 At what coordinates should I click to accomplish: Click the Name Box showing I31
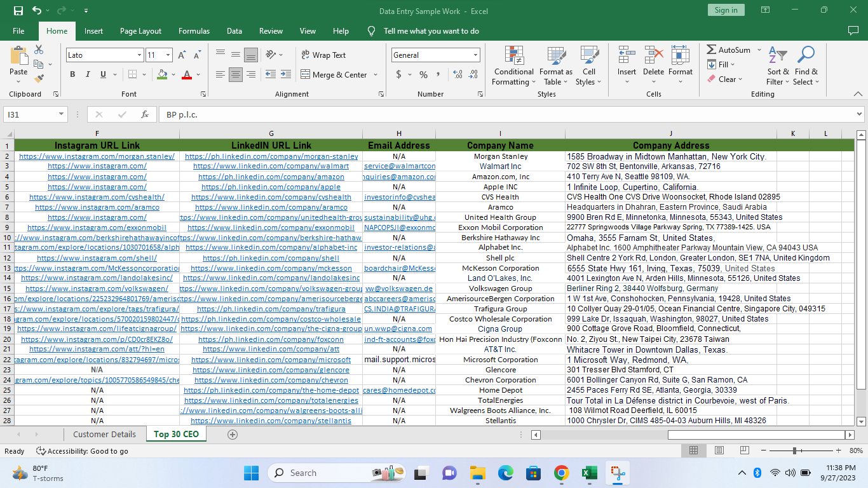click(x=31, y=114)
